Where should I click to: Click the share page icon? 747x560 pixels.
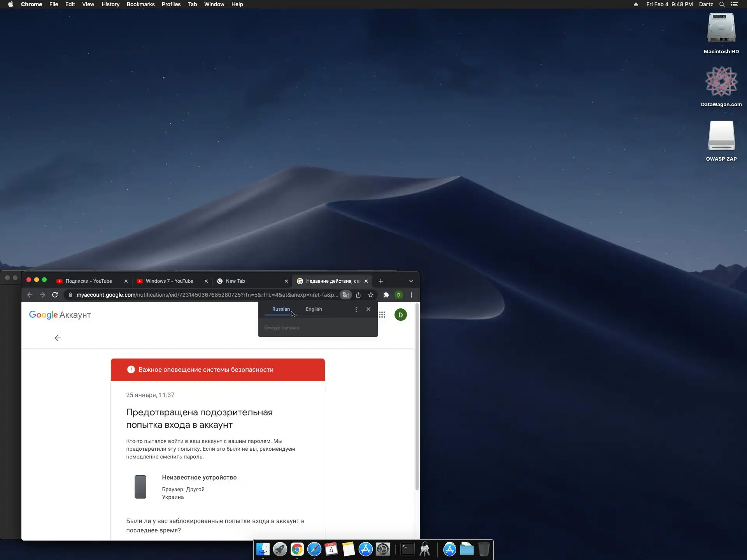pos(358,295)
